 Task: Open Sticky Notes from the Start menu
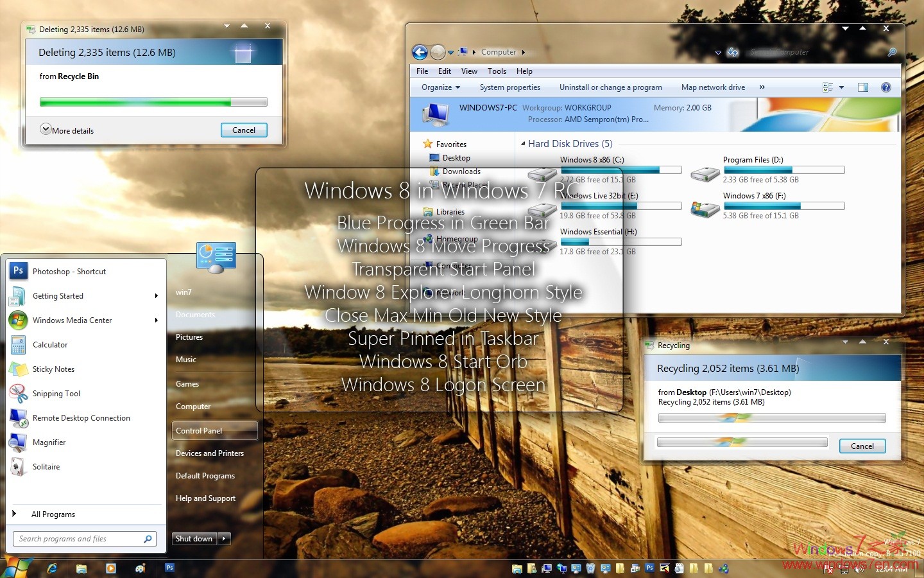(53, 369)
